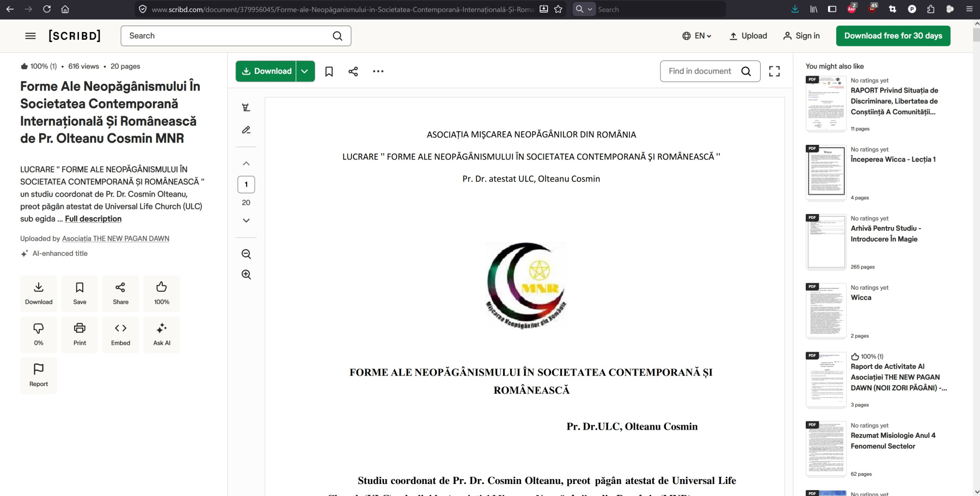The height and width of the screenshot is (496, 980).
Task: Click the share icon in document toolbar
Action: pyautogui.click(x=353, y=71)
